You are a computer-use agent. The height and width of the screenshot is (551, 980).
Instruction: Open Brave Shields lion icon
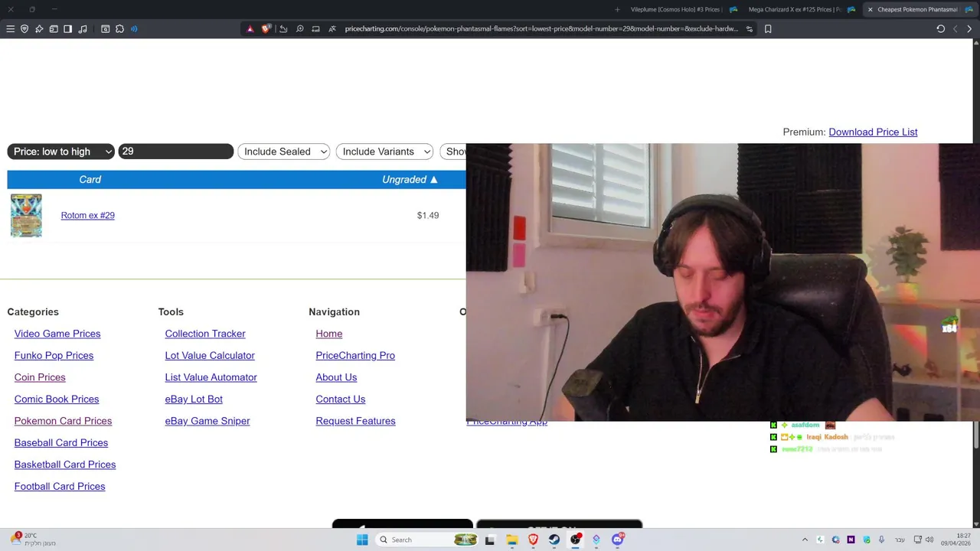click(x=266, y=29)
